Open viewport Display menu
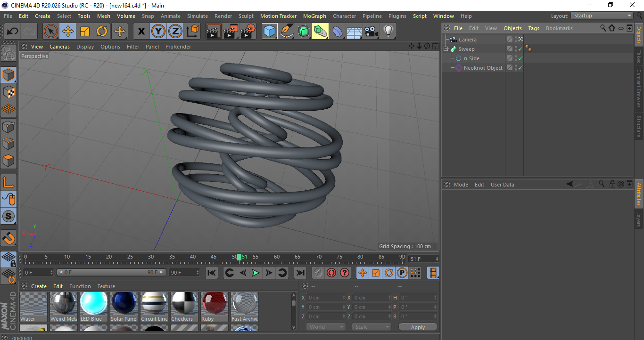644x340 pixels. 85,47
